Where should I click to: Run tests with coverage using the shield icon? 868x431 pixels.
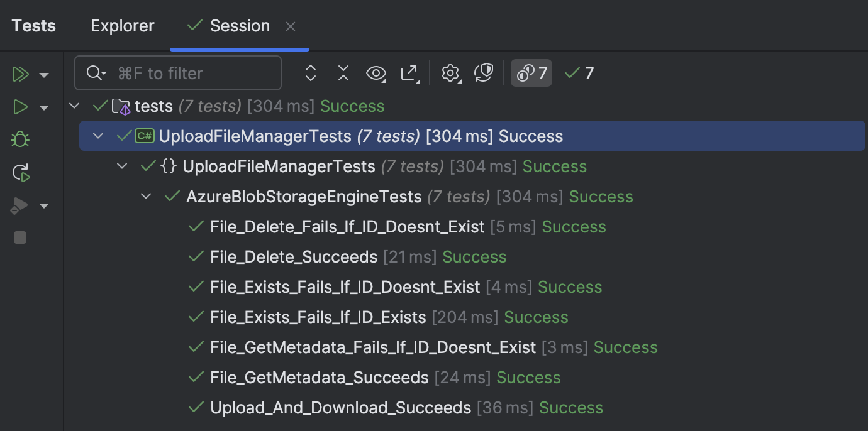pyautogui.click(x=484, y=73)
